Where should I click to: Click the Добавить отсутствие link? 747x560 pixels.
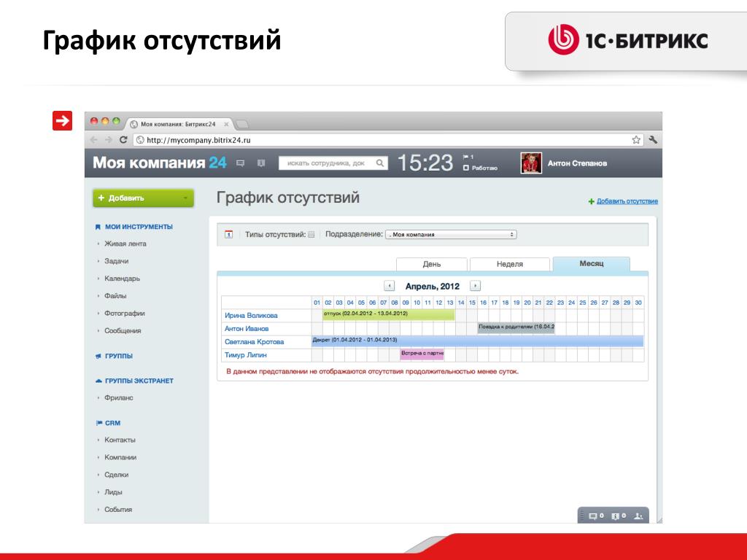tap(627, 201)
